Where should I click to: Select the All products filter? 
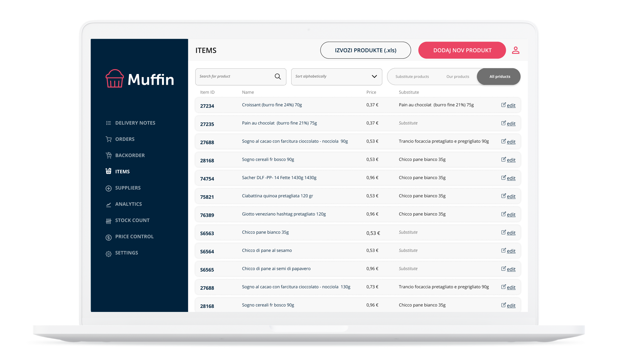[x=500, y=77]
